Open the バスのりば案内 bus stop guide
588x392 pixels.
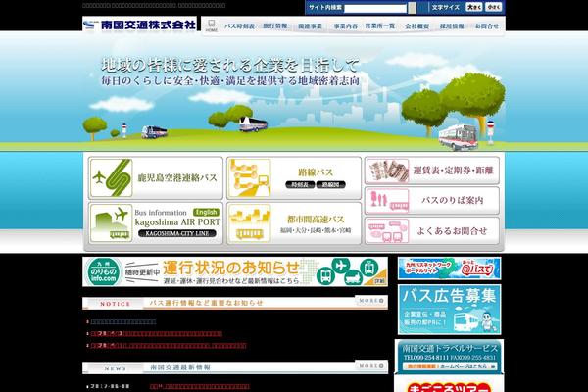click(431, 201)
